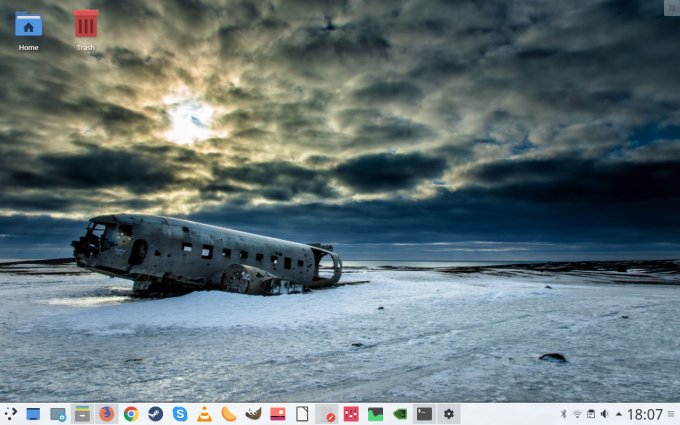Viewport: 680px width, 425px height.
Task: Open the KDE application launcher menu
Action: 10,414
